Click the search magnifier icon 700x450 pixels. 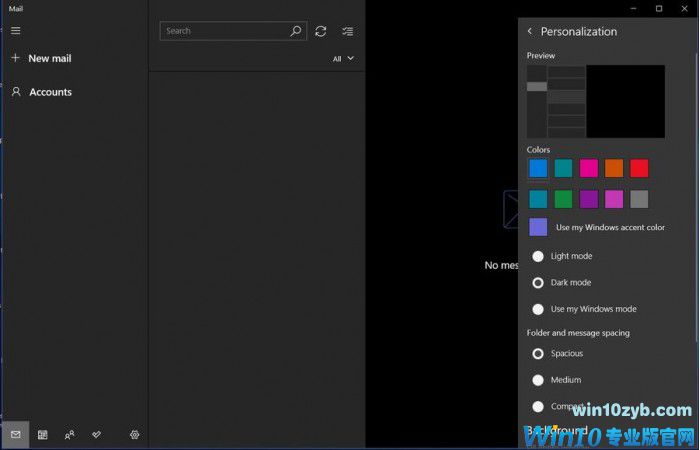pyautogui.click(x=296, y=31)
